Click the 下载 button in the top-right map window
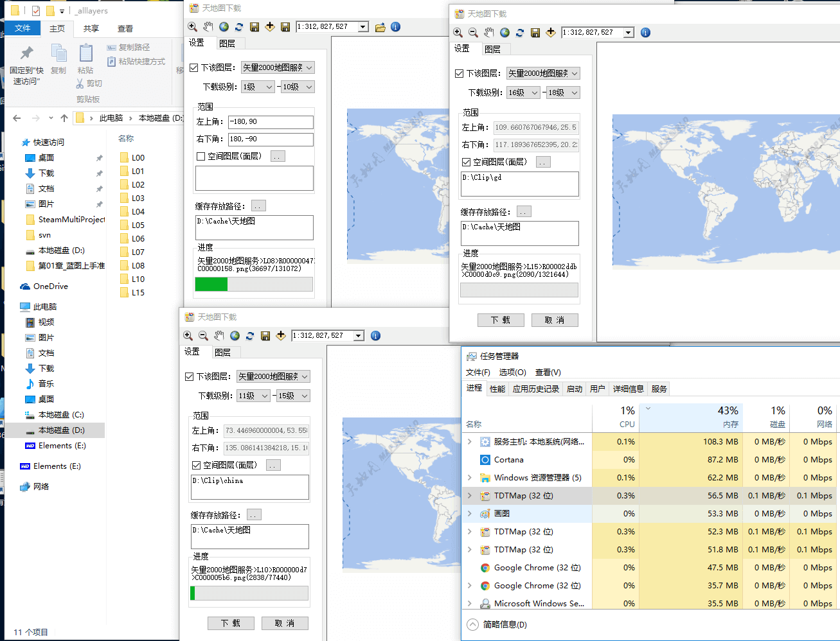The image size is (840, 641). pyautogui.click(x=501, y=320)
